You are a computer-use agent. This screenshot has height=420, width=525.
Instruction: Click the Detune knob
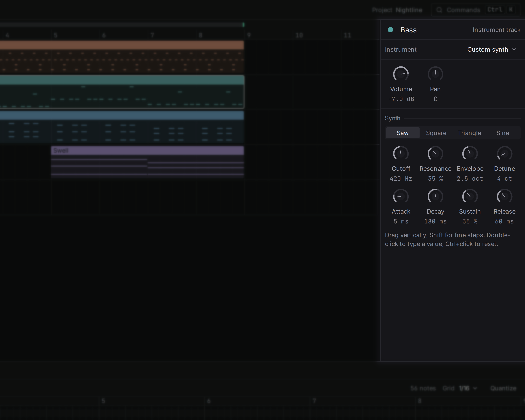pyautogui.click(x=504, y=153)
